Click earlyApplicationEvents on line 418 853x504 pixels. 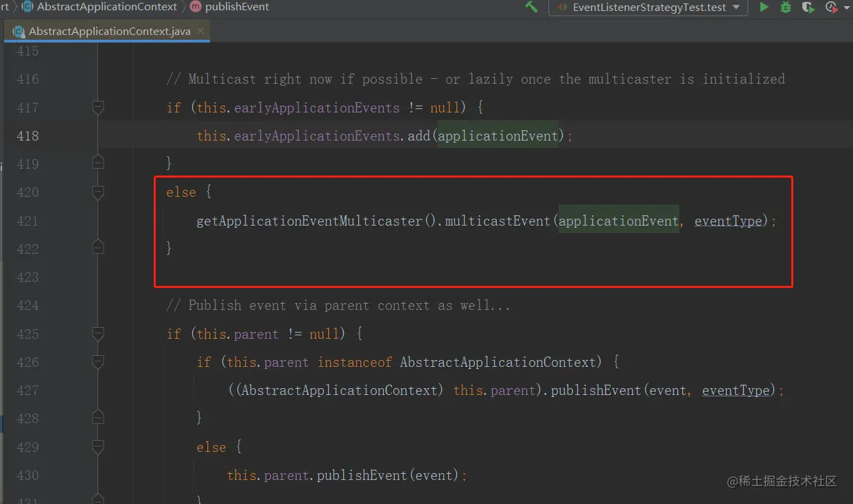(317, 136)
